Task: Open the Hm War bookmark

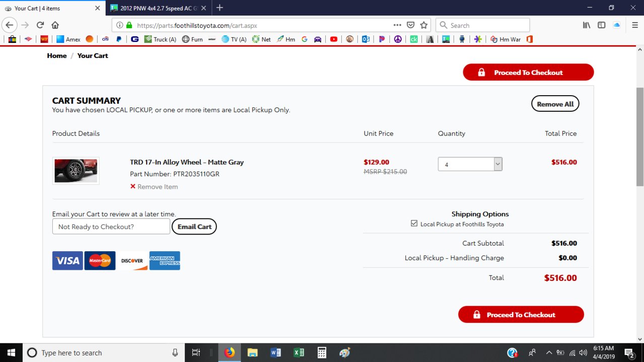Action: click(x=506, y=39)
